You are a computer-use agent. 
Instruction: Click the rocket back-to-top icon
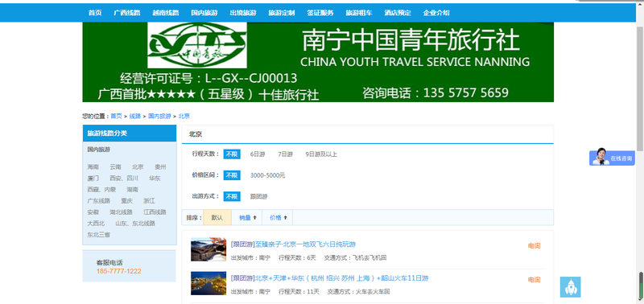pos(571,287)
